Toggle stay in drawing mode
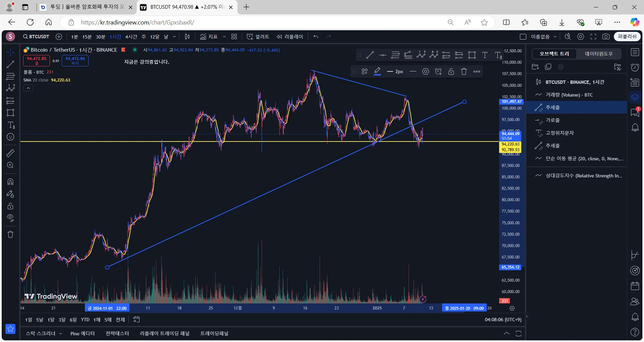This screenshot has width=644, height=342. (10, 194)
